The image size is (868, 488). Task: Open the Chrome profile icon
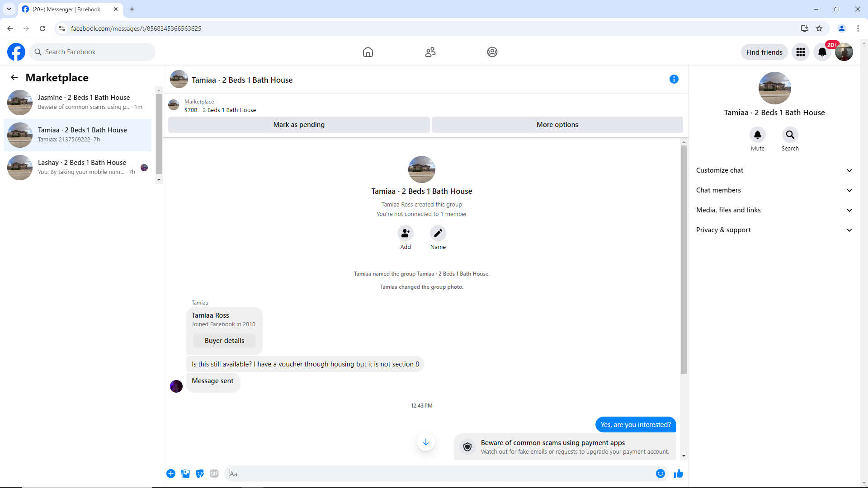point(842,28)
